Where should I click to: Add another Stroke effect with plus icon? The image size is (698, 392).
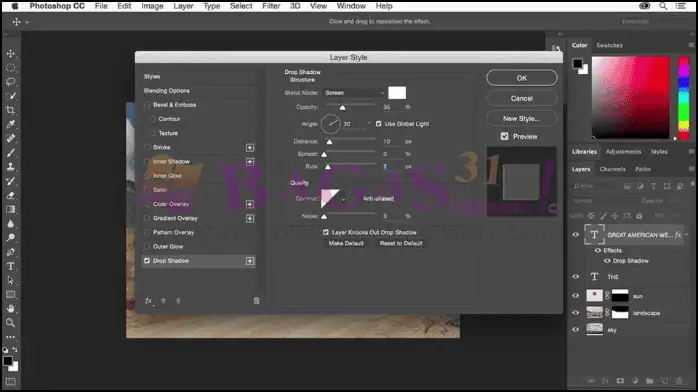(250, 147)
